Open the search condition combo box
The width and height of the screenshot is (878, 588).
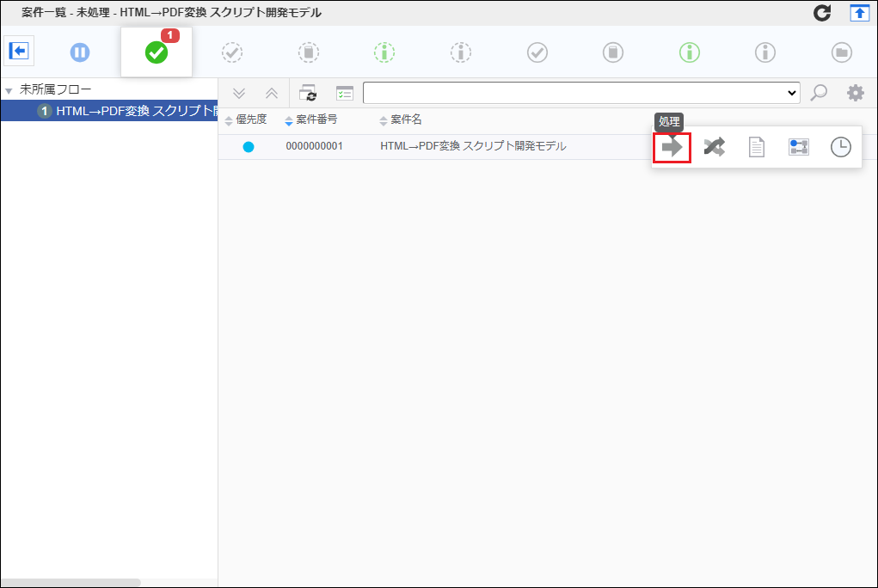point(581,93)
